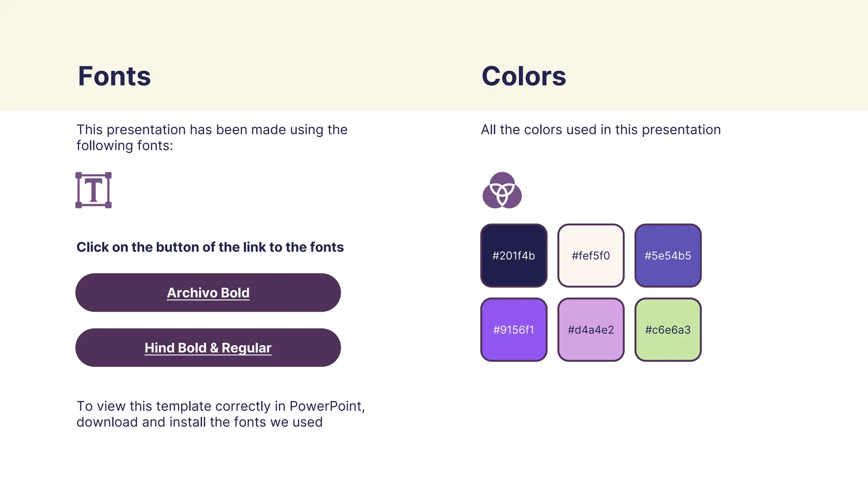Choose the light green #c6e6a3 swatch
868x488 pixels.
click(668, 330)
